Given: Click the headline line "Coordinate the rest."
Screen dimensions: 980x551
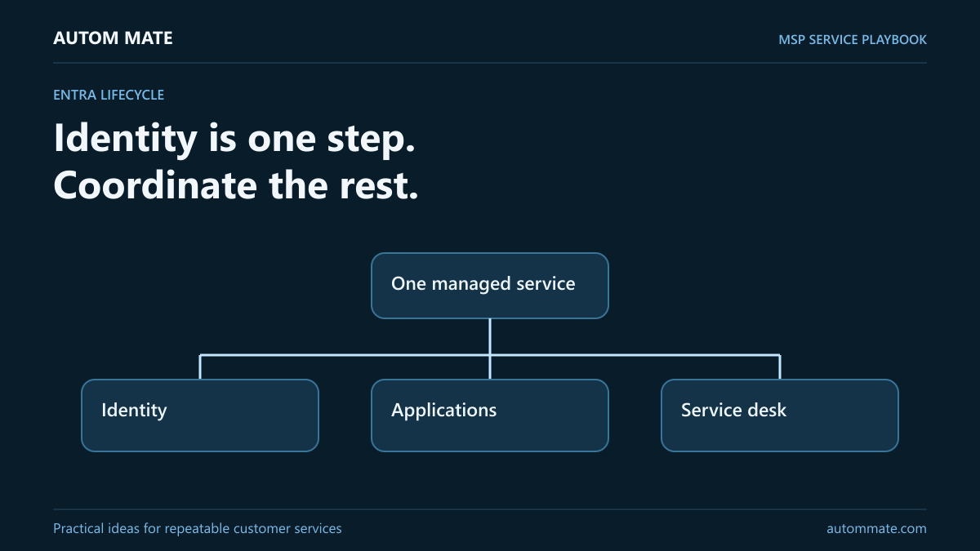Looking at the screenshot, I should coord(236,184).
